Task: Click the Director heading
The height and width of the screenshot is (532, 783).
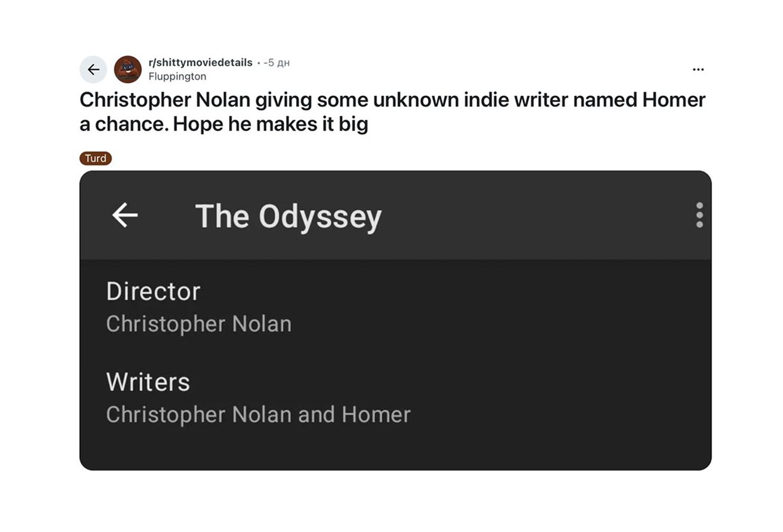Action: click(153, 291)
